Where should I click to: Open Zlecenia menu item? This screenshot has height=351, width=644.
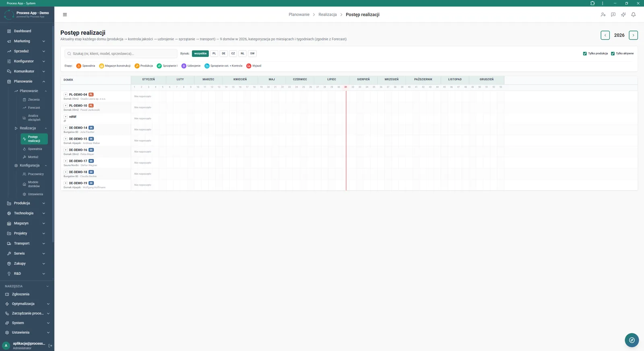[x=34, y=99]
